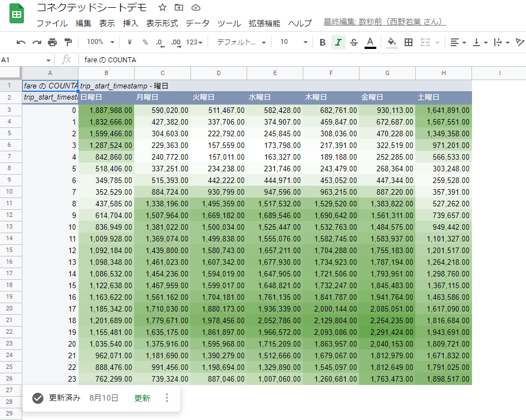The height and width of the screenshot is (420, 526).
Task: Open the 表示 menu
Action: pyautogui.click(x=107, y=23)
